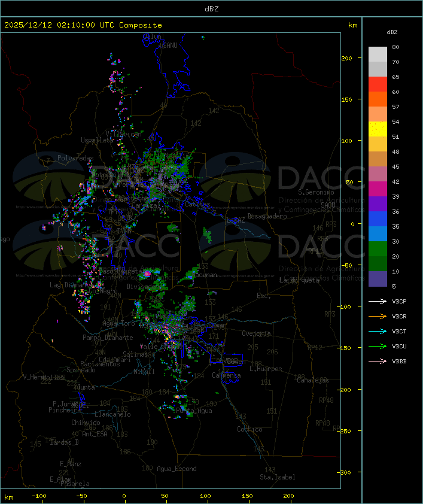The image size is (423, 504).
Task: Click the green radar echo near La Paz
Action: (x=208, y=235)
